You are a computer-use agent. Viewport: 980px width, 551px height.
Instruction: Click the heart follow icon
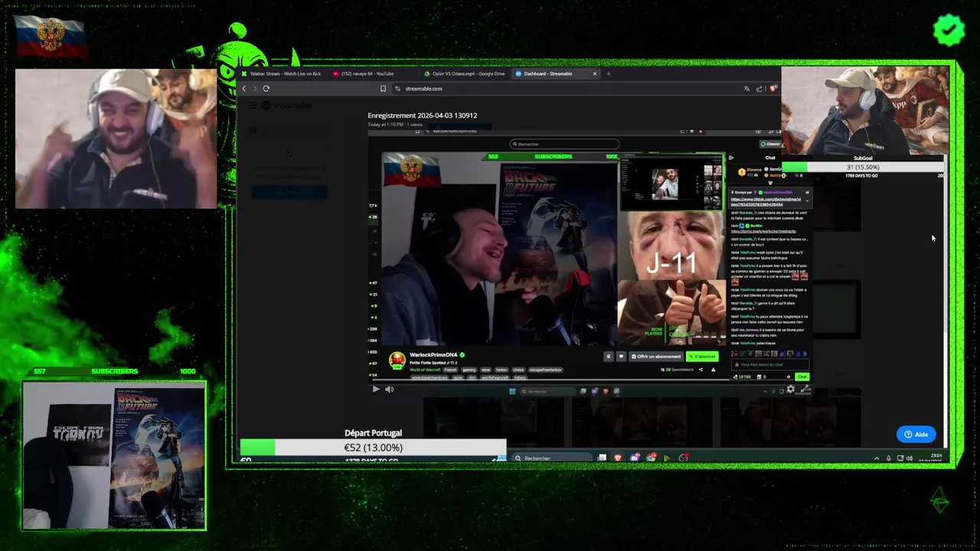click(x=621, y=357)
